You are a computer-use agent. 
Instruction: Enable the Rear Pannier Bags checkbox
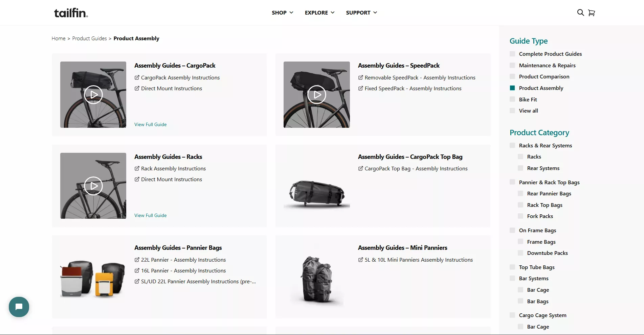(520, 194)
